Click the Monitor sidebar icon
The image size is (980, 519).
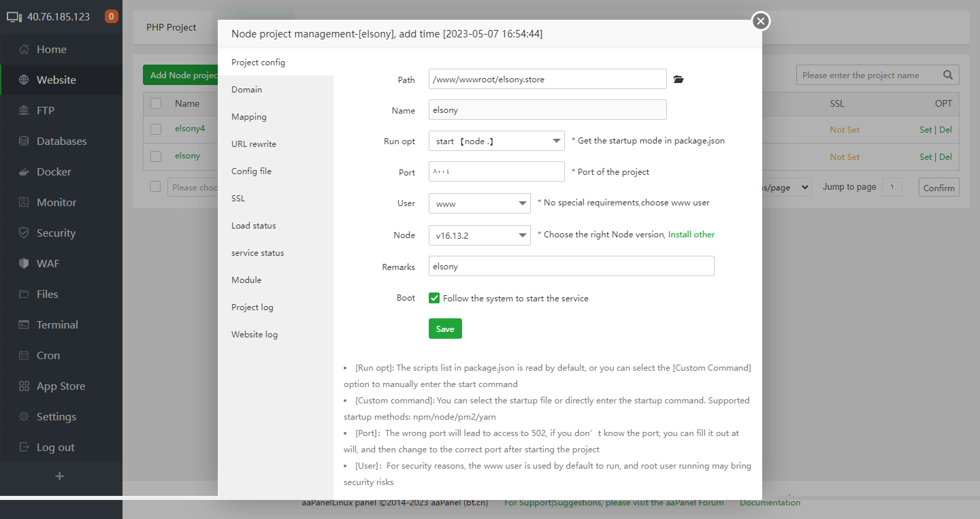click(24, 203)
